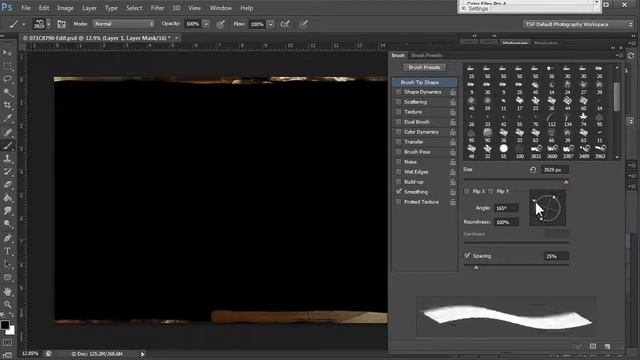640x360 pixels.
Task: Open the Brush panel flyout menu
Action: click(x=619, y=56)
